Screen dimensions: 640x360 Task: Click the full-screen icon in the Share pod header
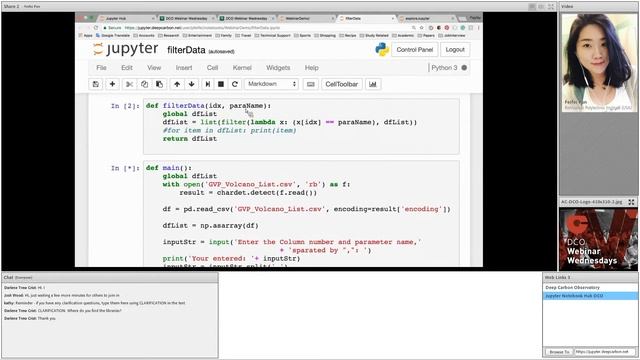point(551,7)
